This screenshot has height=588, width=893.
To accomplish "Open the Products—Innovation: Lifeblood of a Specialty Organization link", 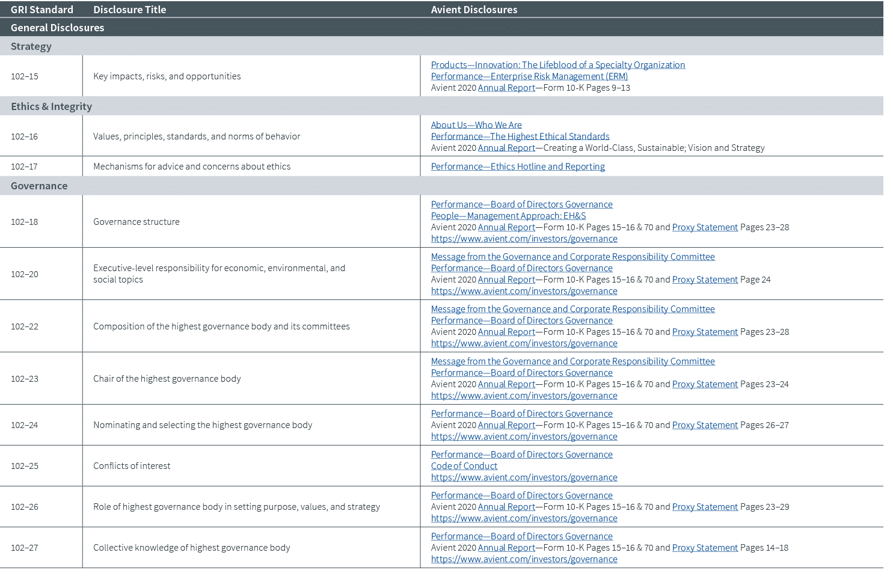I will (x=557, y=65).
